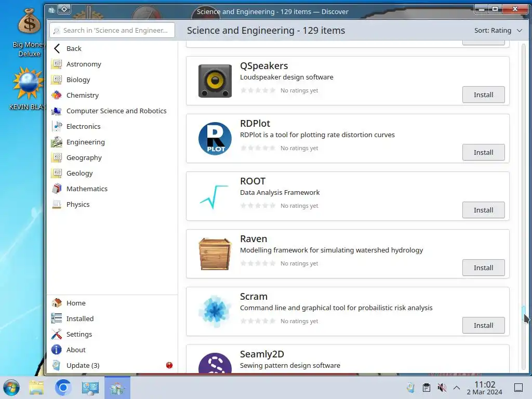Expand the hidden system tray icons
The width and height of the screenshot is (532, 399).
tap(457, 388)
